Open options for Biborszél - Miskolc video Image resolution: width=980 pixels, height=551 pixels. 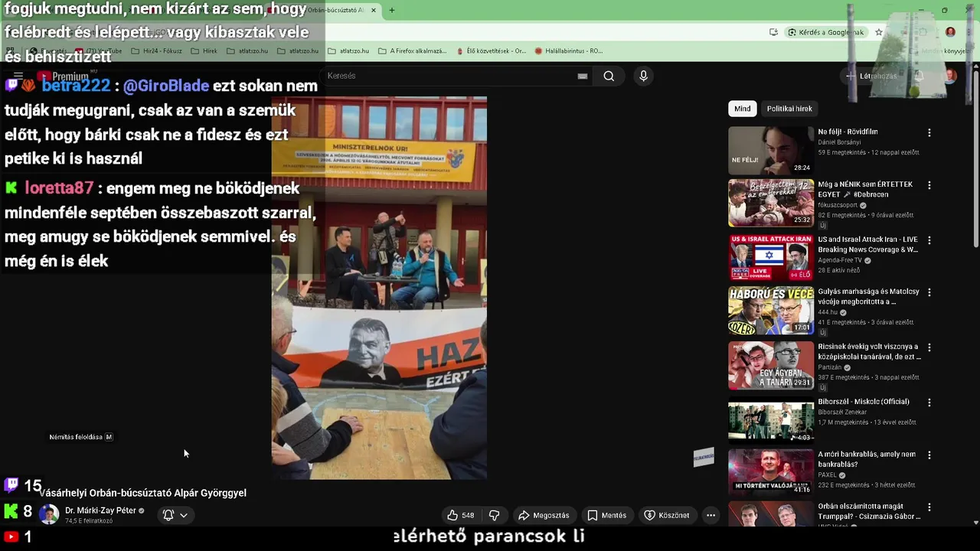click(929, 403)
